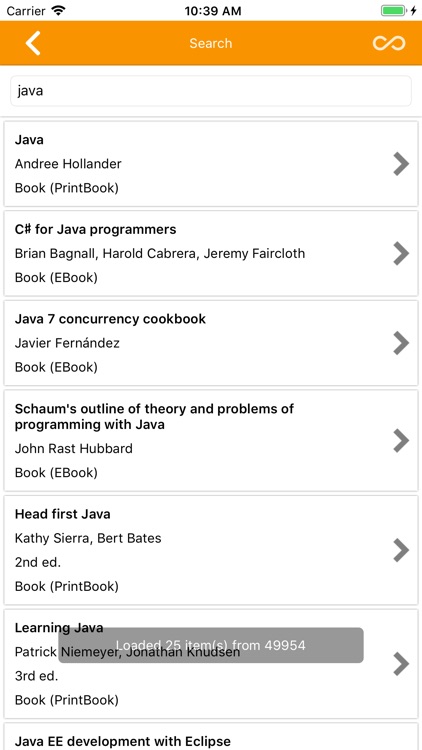Open chevron for Head first Java

point(401,550)
